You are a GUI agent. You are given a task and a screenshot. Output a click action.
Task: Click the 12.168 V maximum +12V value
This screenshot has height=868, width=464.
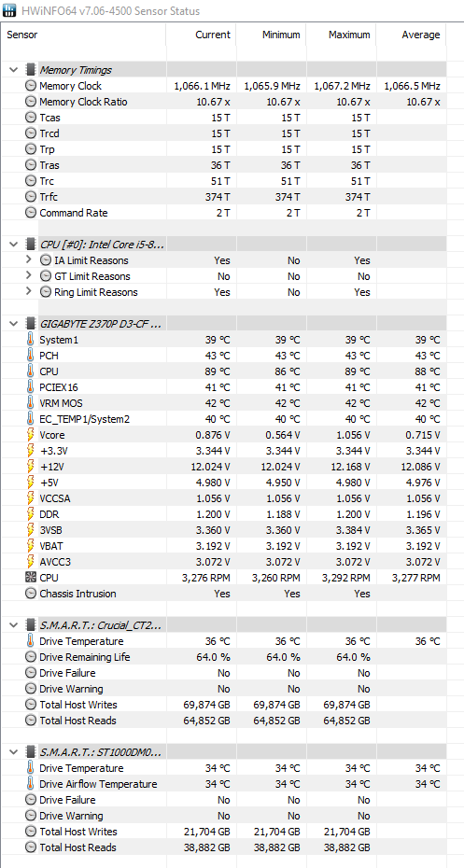pyautogui.click(x=349, y=467)
